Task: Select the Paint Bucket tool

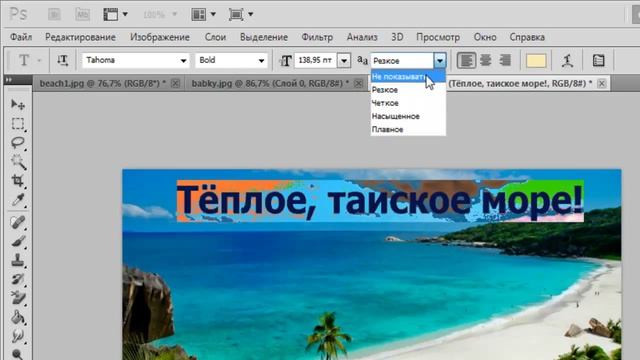Action: pyautogui.click(x=18, y=317)
